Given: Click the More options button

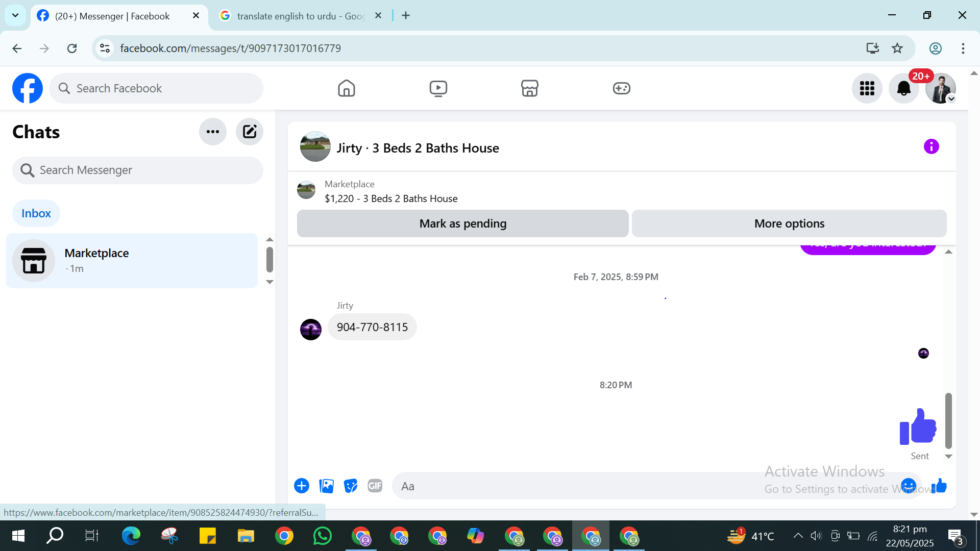Looking at the screenshot, I should point(789,223).
